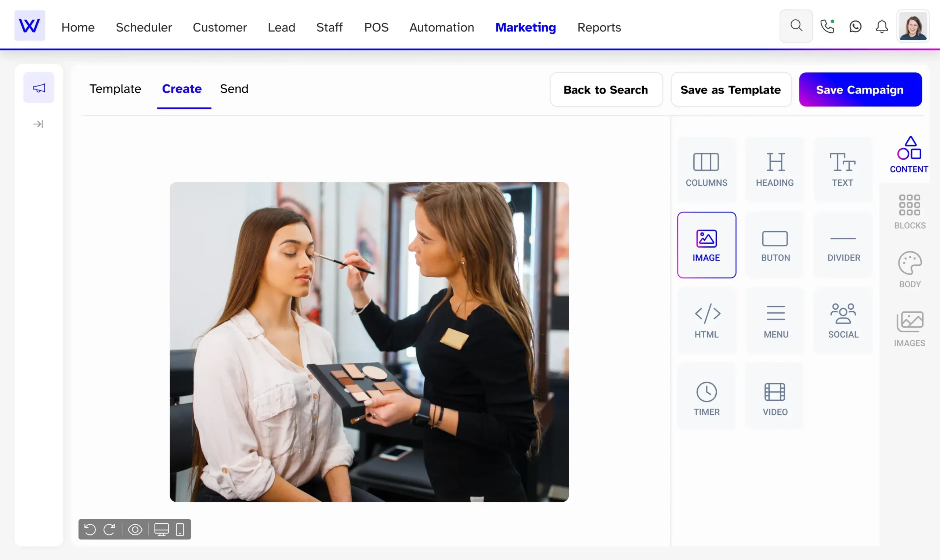Viewport: 940px width, 560px height.
Task: Expand the left sidebar arrow
Action: click(x=38, y=124)
